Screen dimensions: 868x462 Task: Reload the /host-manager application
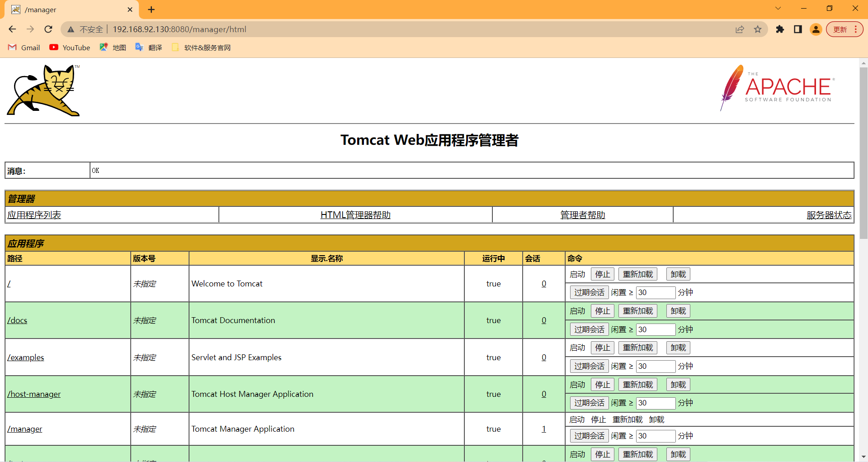pos(638,385)
